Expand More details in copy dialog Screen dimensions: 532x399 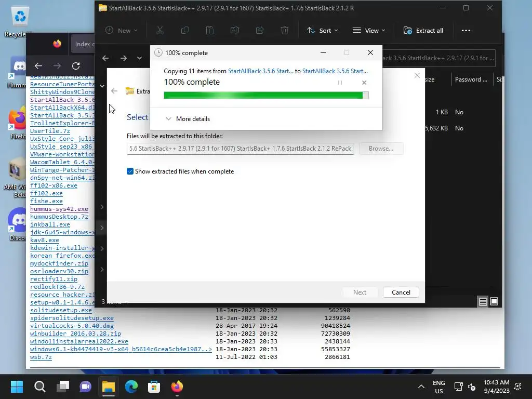(188, 119)
